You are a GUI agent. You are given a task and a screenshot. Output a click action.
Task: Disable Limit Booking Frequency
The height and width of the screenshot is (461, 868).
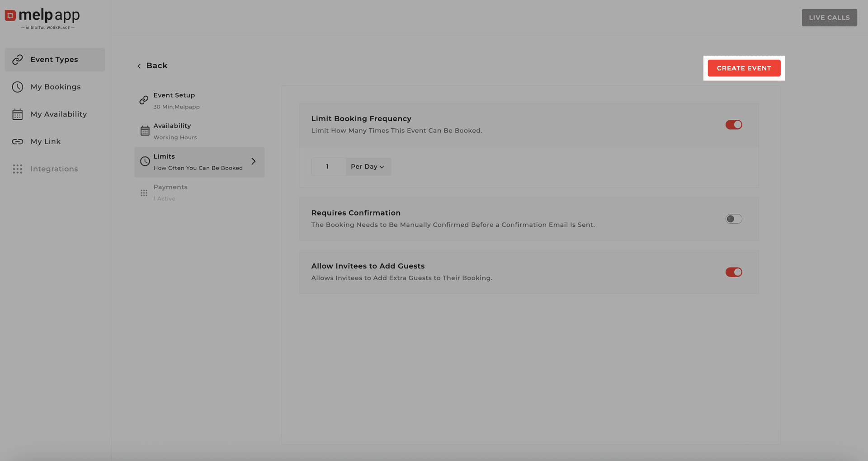coord(733,124)
